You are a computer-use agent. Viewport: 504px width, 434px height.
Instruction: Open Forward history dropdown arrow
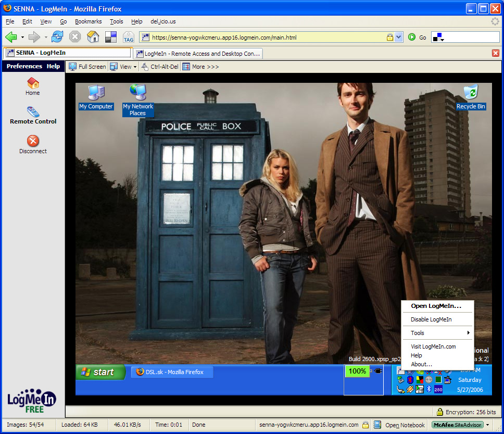tap(46, 38)
